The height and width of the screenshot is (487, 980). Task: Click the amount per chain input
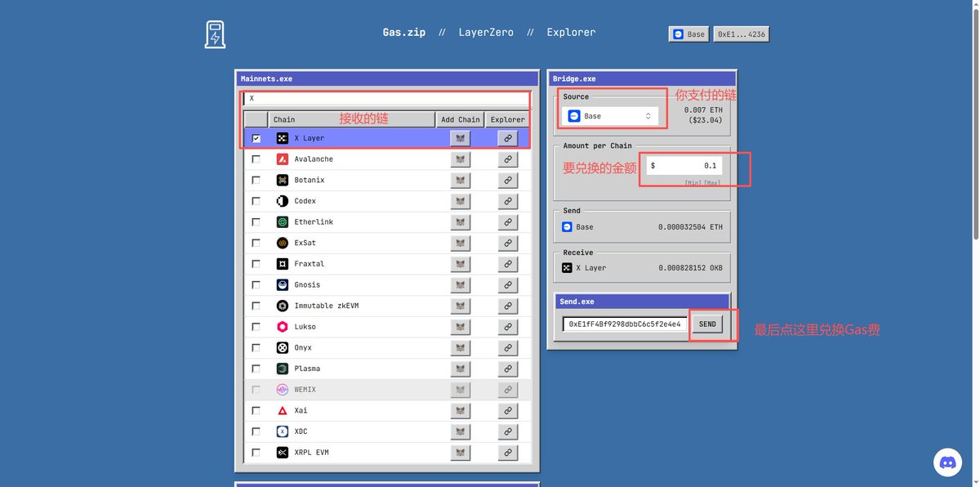[684, 165]
